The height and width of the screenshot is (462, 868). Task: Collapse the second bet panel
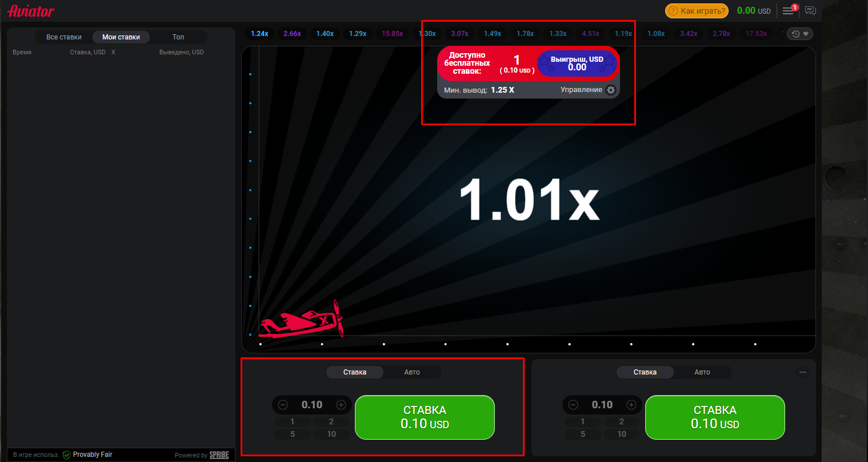pyautogui.click(x=803, y=372)
